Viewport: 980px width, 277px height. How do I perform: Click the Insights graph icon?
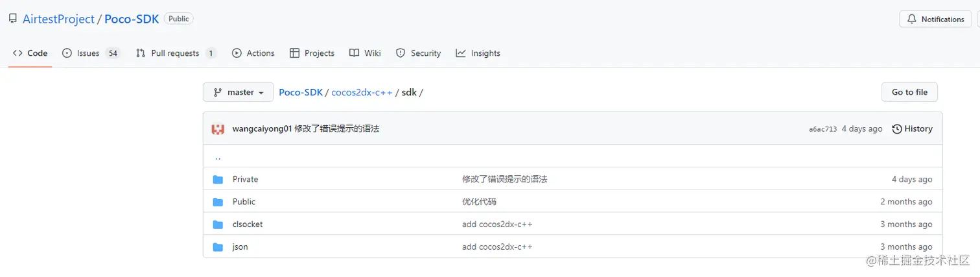(x=461, y=53)
